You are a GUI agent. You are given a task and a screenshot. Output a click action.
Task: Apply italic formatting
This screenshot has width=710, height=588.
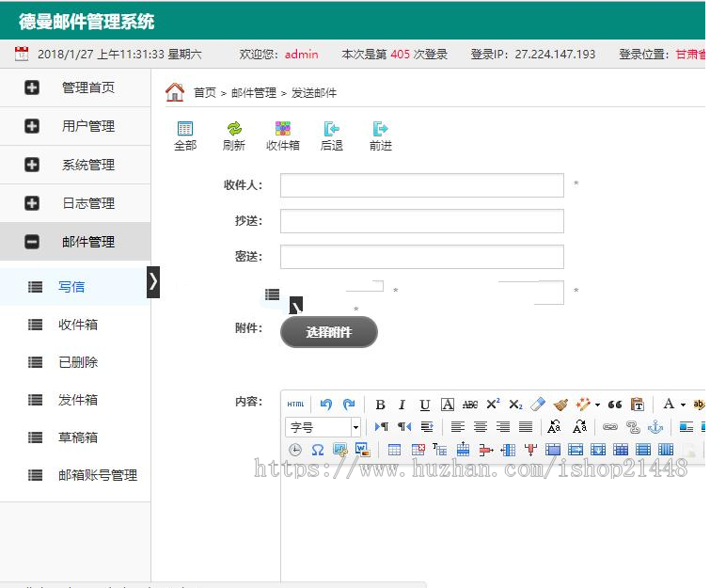tap(402, 405)
